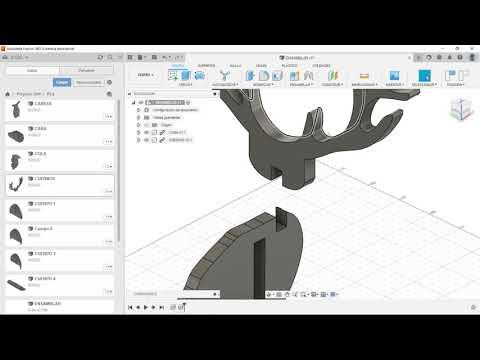Save the design with the save icon

click(x=154, y=57)
